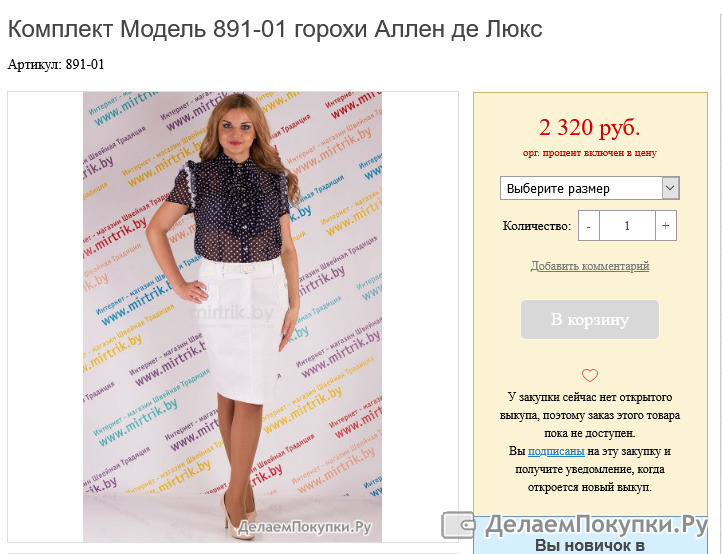Decrease quantity with the minus button
Image resolution: width=722 pixels, height=554 pixels.
click(588, 226)
